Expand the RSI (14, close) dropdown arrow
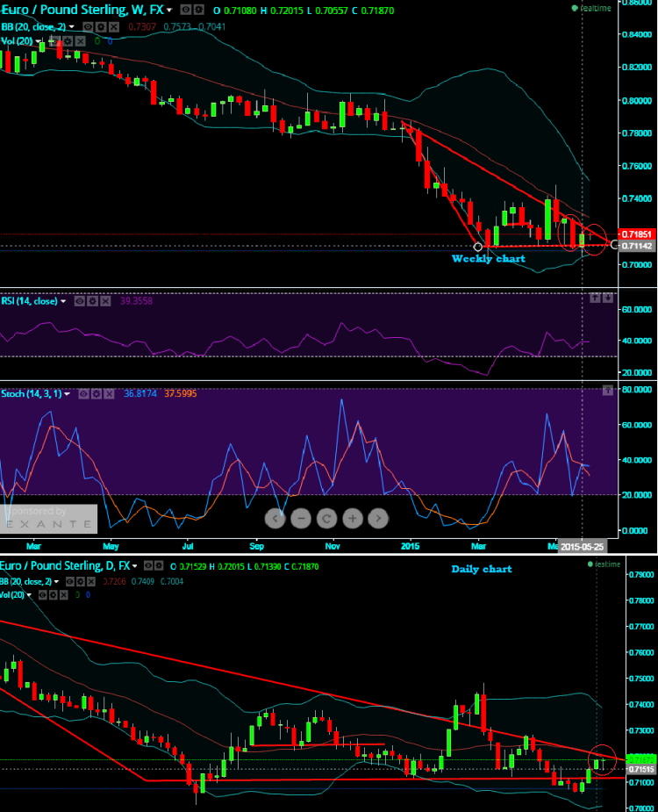658x812 pixels. coord(62,301)
